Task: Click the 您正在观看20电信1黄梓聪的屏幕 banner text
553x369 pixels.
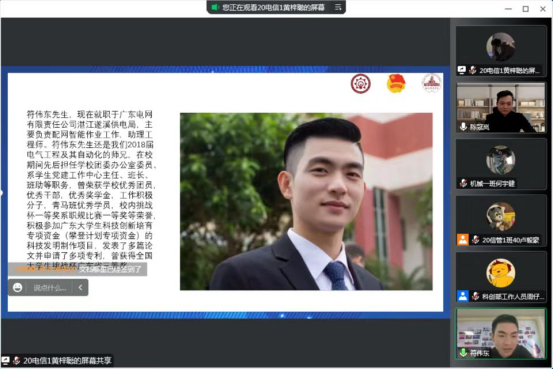Action: pos(273,7)
